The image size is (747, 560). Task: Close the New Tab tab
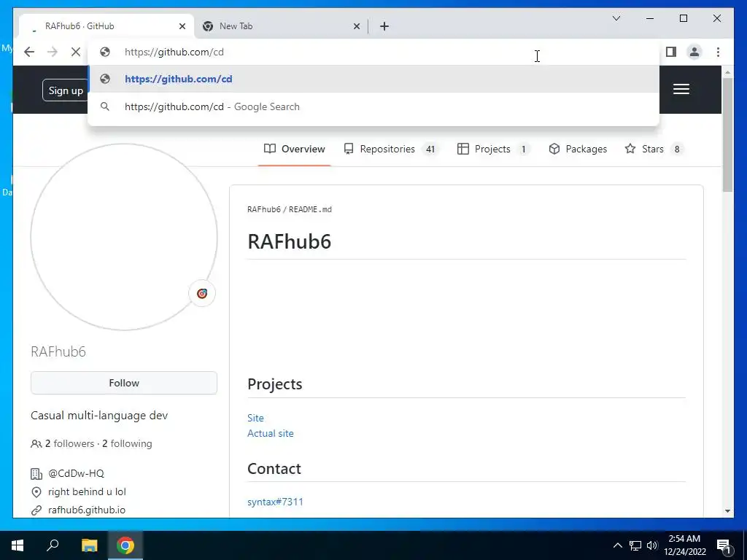356,27
